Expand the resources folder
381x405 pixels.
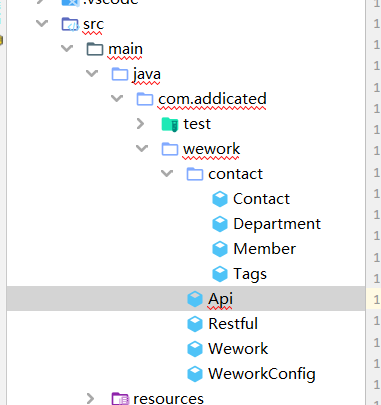click(90, 398)
